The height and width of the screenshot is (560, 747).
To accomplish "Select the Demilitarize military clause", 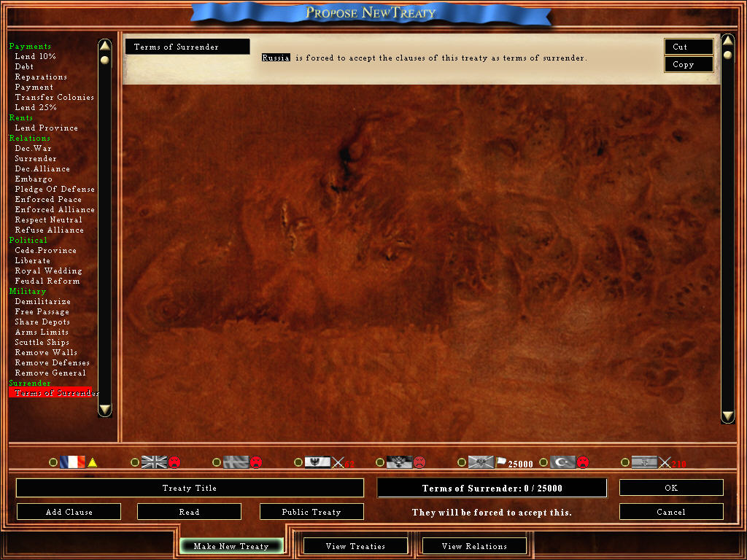I will [x=42, y=301].
